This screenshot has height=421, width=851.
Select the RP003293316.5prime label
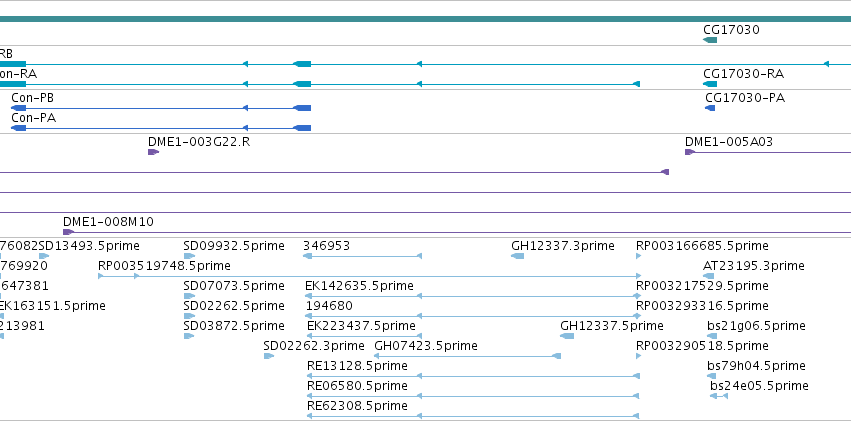[702, 306]
